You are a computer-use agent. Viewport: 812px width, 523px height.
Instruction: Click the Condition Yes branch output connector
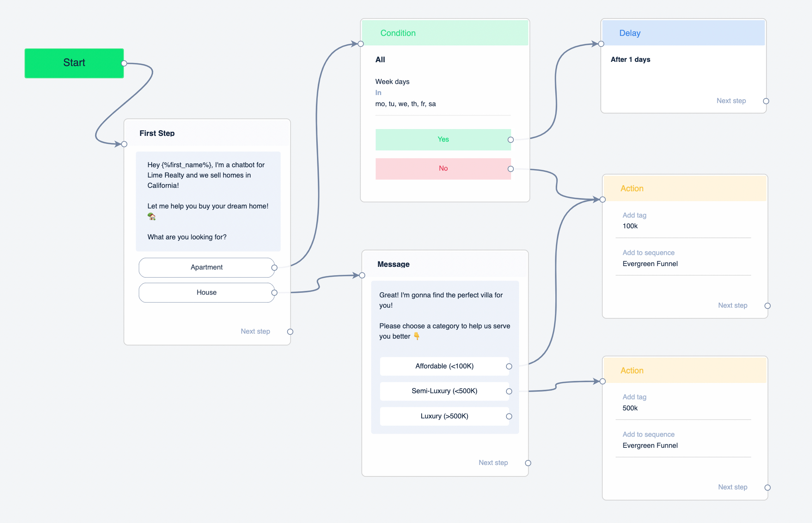coord(511,140)
